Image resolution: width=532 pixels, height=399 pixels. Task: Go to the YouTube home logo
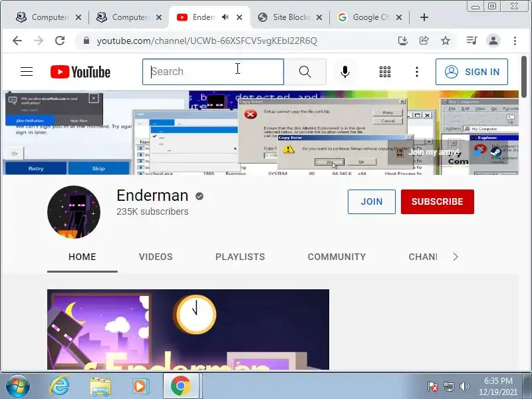coord(80,72)
